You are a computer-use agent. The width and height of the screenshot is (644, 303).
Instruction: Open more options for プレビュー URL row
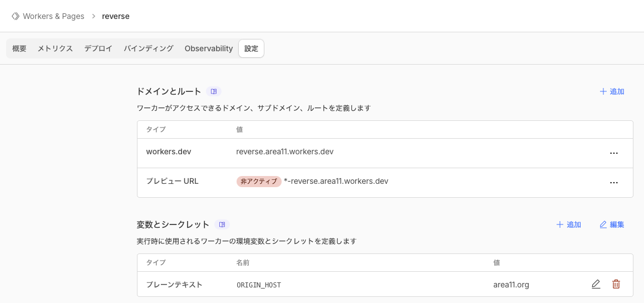[x=614, y=182]
